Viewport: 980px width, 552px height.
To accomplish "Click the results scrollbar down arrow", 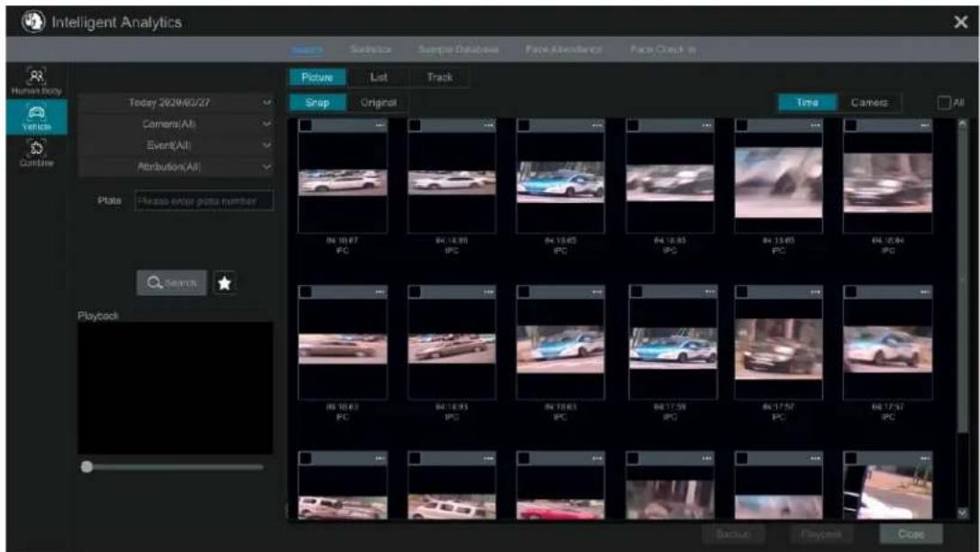I will point(963,512).
